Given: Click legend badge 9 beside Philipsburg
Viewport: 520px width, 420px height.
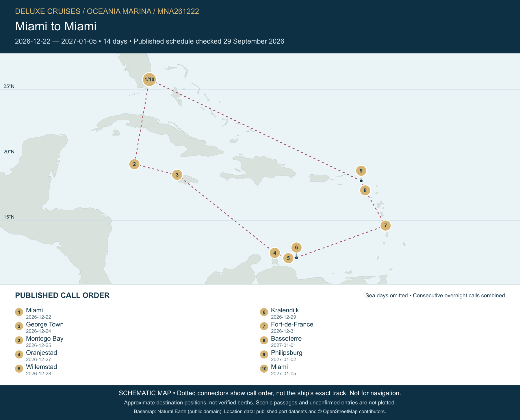Looking at the screenshot, I should click(x=264, y=354).
